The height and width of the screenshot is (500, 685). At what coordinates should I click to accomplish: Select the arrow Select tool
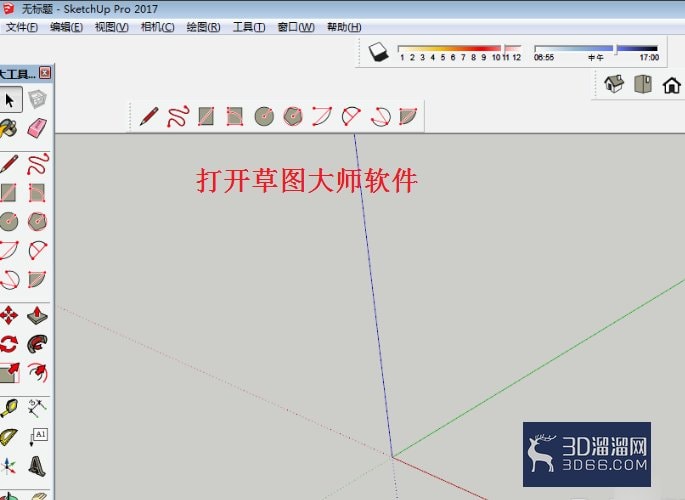tap(10, 100)
